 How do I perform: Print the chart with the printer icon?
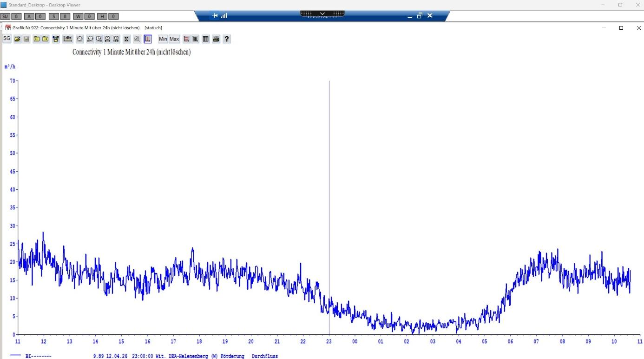click(x=216, y=39)
